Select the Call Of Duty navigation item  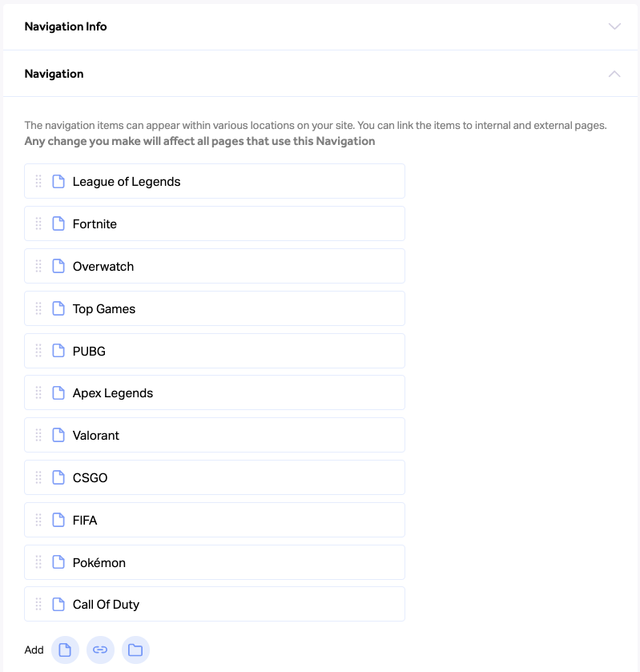(x=215, y=604)
